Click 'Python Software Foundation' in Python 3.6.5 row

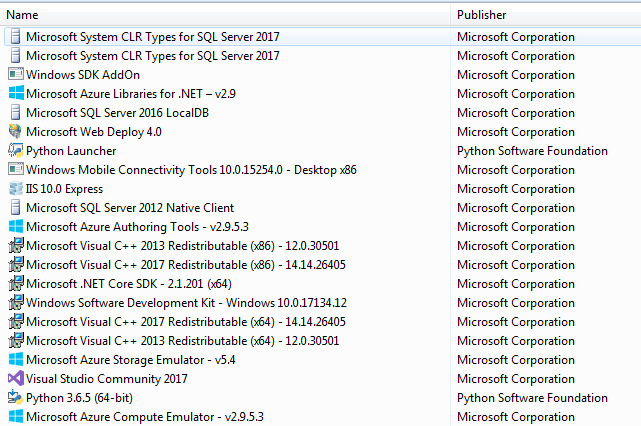click(x=532, y=398)
